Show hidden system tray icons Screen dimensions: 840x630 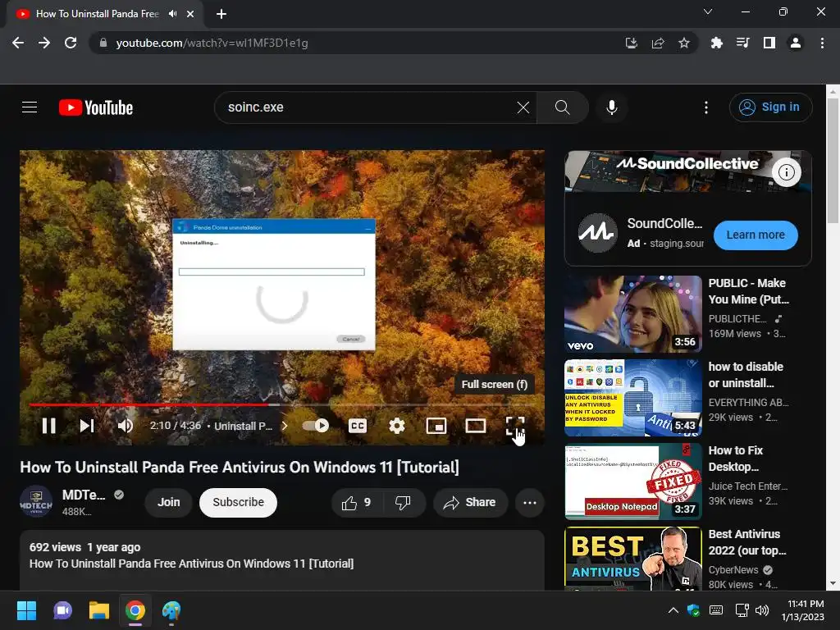pos(673,610)
